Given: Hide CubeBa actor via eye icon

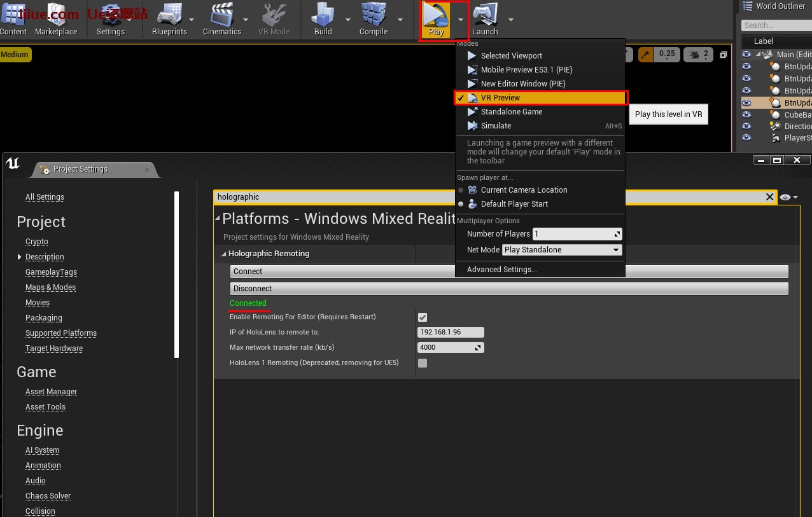Looking at the screenshot, I should (x=746, y=115).
